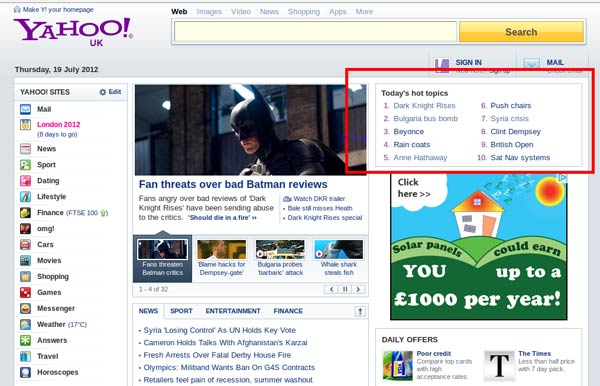
Task: Switch to News search tab
Action: coord(269,12)
